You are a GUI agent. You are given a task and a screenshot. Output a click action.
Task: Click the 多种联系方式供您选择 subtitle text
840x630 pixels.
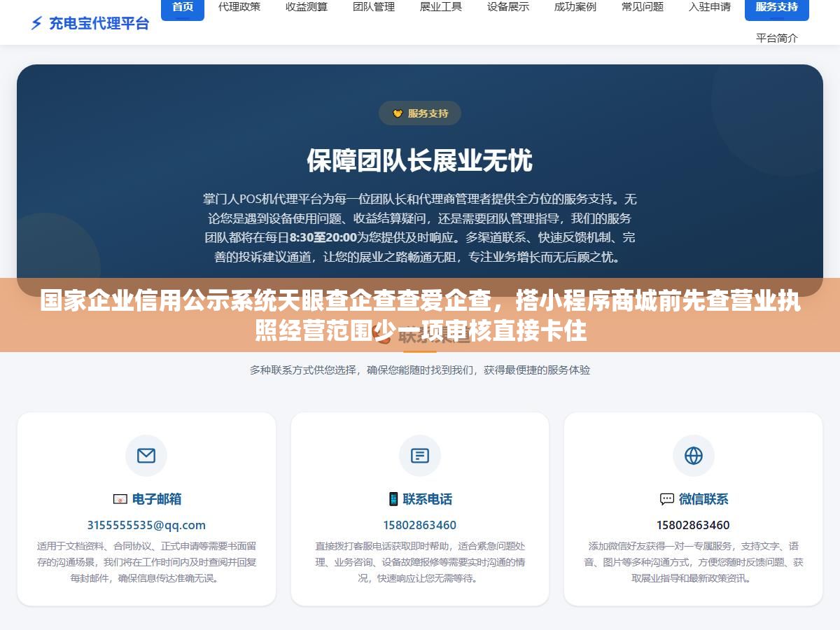coord(420,370)
